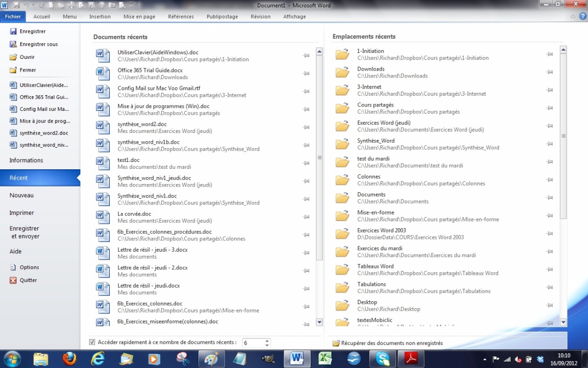Image resolution: width=588 pixels, height=368 pixels.
Task: Click the down arrow of the Emplacements récents scrollbar
Action: (563, 322)
